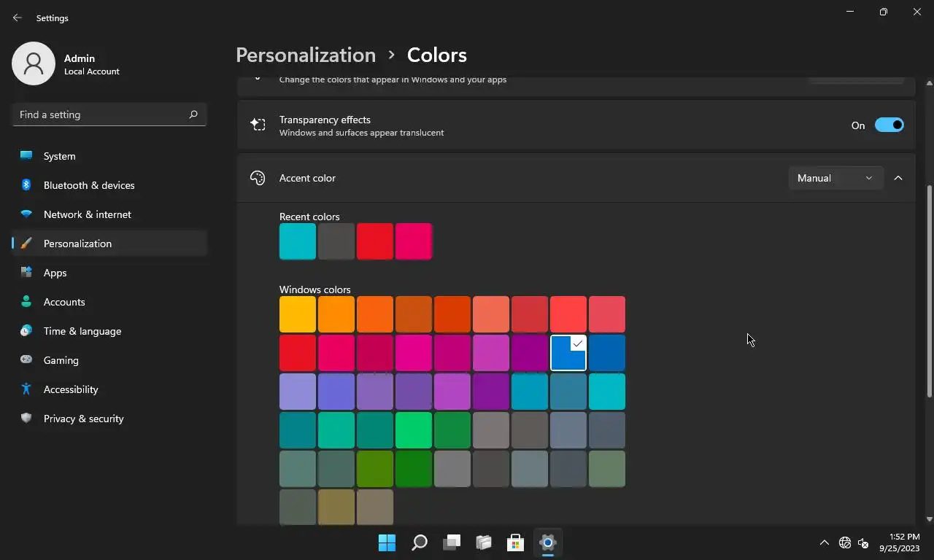Collapse the Accent color section
Image resolution: width=934 pixels, height=560 pixels.
898,178
